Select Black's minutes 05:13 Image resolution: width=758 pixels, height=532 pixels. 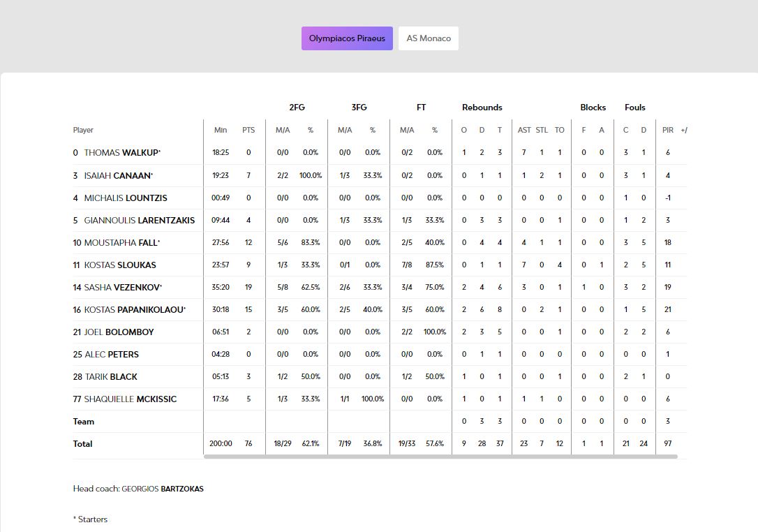221,376
